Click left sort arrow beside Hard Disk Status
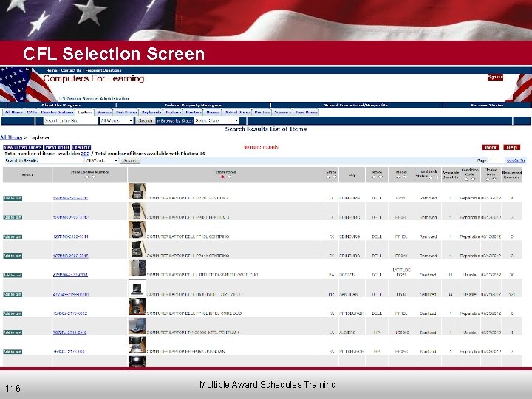Screen dimensions: 532x399 click(x=431, y=177)
